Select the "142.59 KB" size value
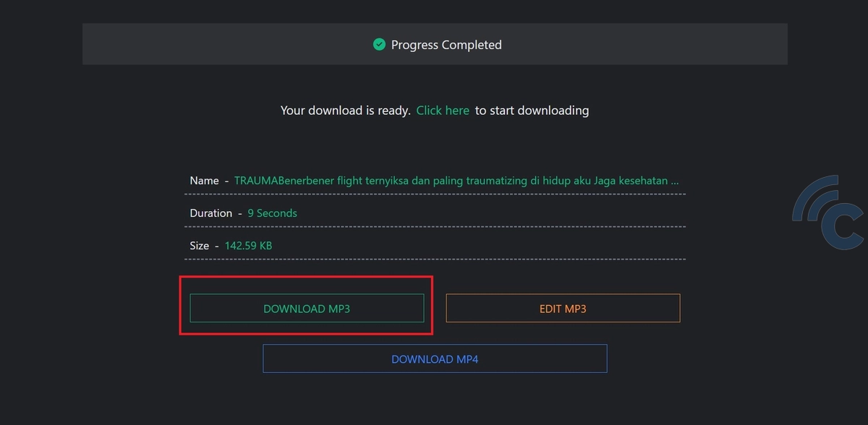 pyautogui.click(x=248, y=246)
